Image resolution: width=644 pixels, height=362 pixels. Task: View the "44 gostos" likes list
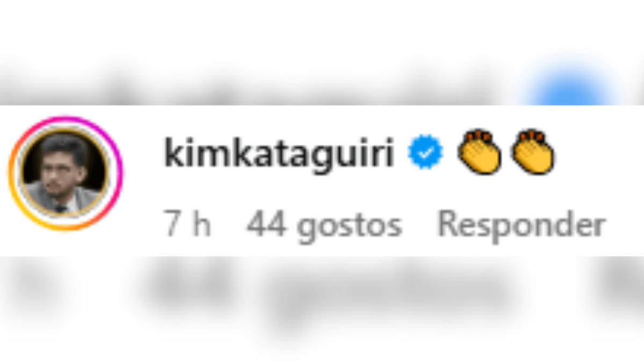point(324,227)
